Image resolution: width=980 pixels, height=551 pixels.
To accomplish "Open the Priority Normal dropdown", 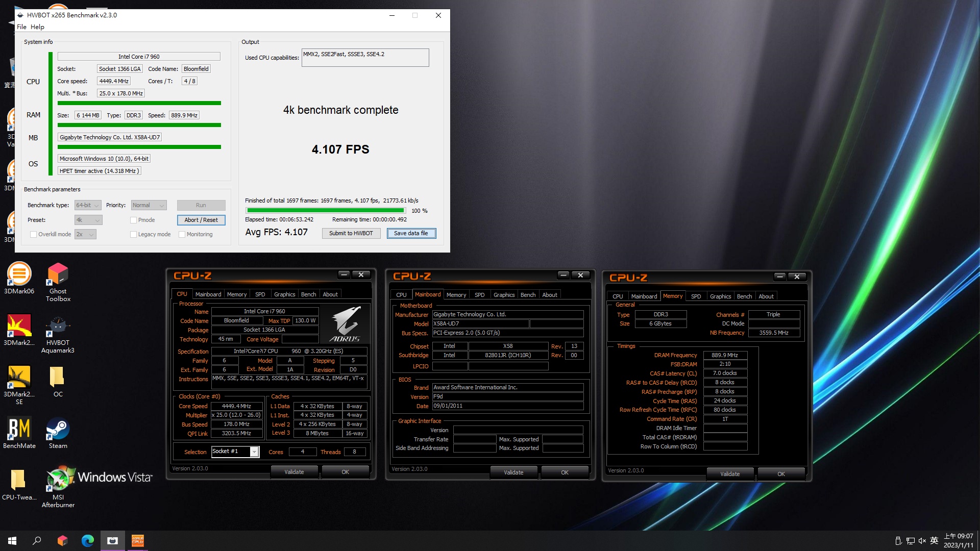I will click(x=149, y=205).
